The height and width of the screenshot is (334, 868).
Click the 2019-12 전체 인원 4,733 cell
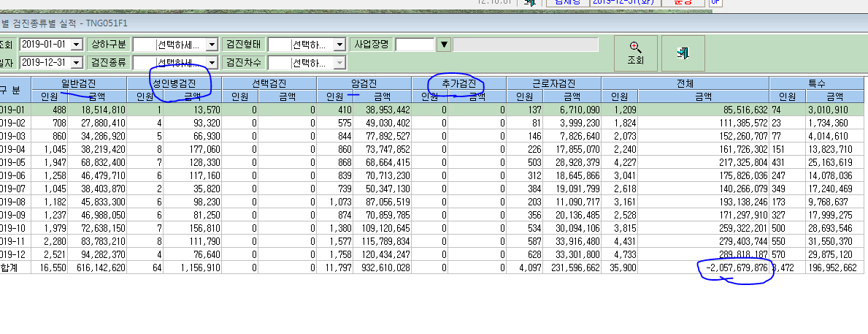coord(620,255)
